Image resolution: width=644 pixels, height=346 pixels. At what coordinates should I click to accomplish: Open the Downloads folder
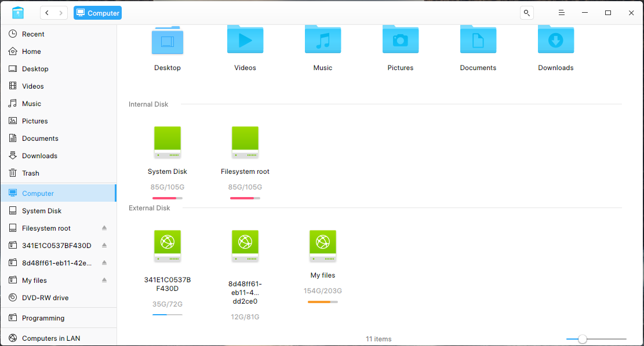click(x=555, y=39)
